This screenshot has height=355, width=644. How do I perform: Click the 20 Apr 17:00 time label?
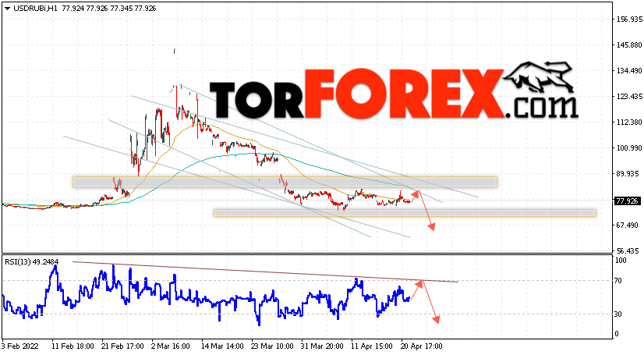423,346
